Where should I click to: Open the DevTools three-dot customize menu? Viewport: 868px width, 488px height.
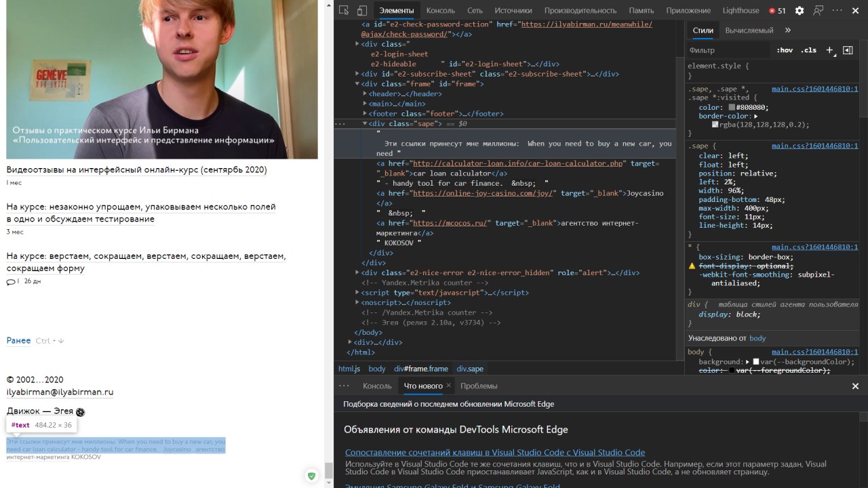click(x=837, y=10)
